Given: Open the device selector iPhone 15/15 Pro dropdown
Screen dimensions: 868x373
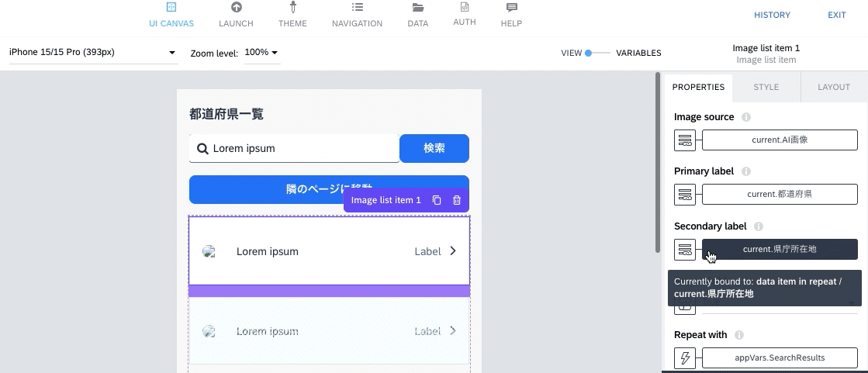Looking at the screenshot, I should point(93,53).
